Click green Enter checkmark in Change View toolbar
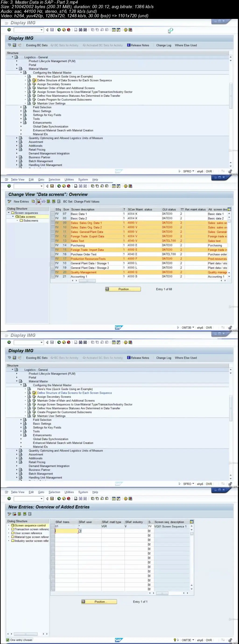The image size is (239, 644). [9, 186]
